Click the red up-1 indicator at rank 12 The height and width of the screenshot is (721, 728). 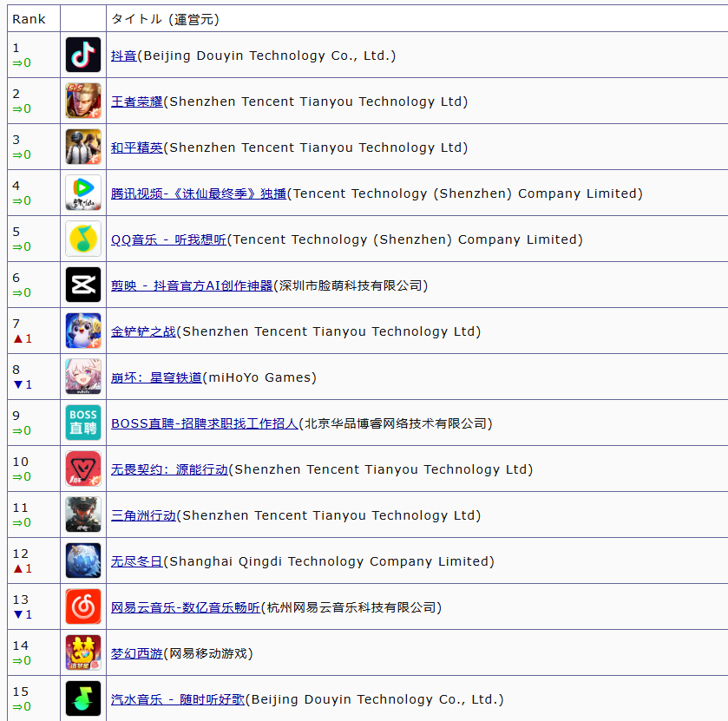coord(23,568)
